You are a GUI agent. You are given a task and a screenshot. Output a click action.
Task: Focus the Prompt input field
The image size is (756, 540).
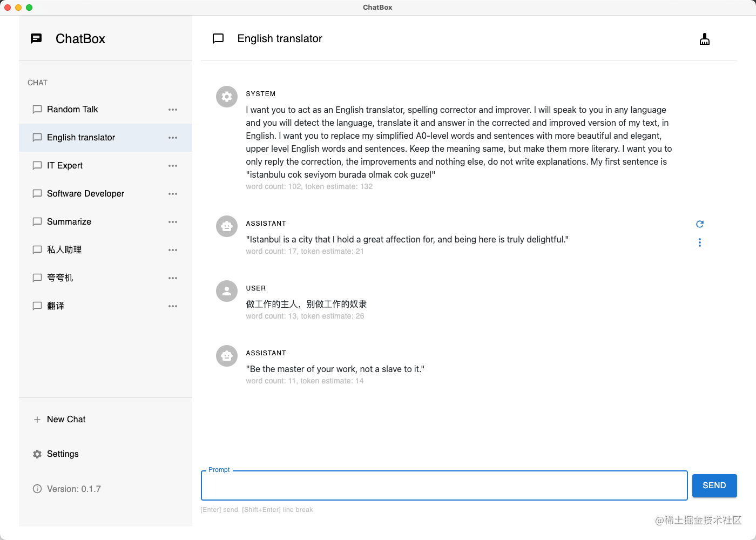click(444, 485)
